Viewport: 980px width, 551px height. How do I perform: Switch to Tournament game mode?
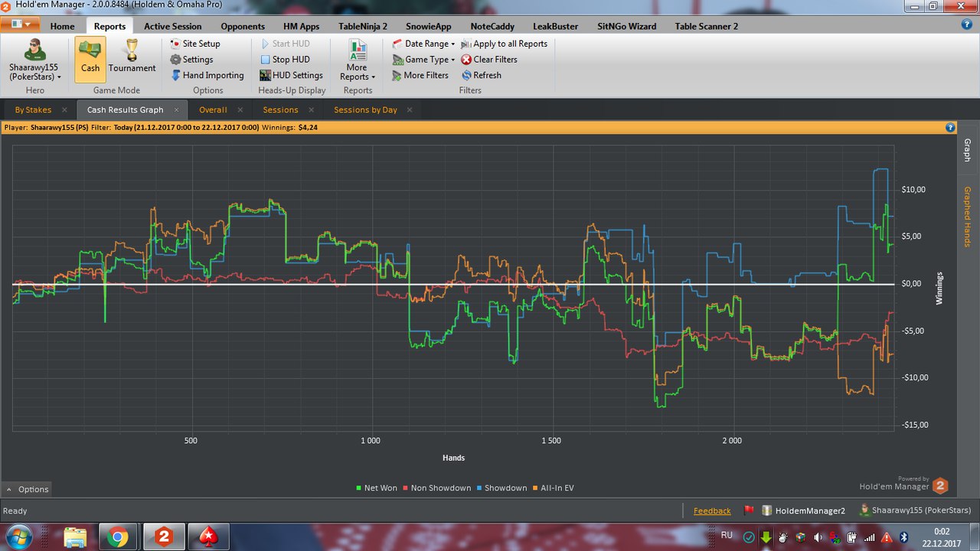click(132, 58)
